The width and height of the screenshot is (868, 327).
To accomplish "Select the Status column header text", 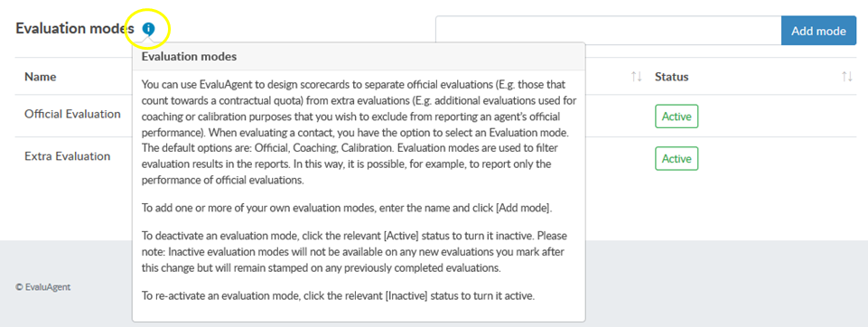I will click(671, 77).
